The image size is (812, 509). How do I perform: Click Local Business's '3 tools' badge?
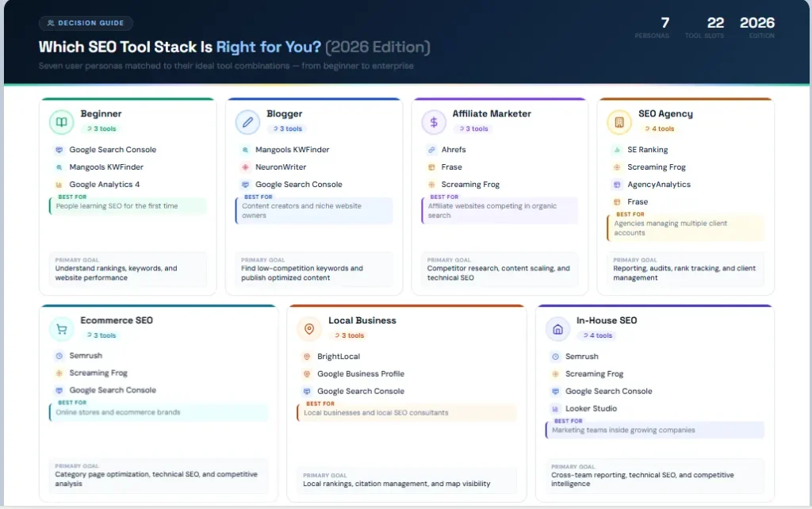350,335
